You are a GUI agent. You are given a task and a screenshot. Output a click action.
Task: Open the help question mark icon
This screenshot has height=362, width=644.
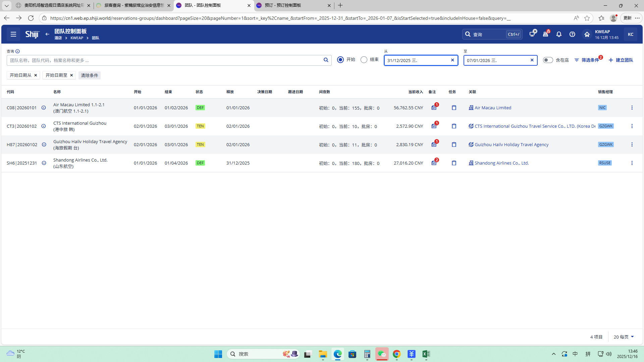pyautogui.click(x=572, y=34)
